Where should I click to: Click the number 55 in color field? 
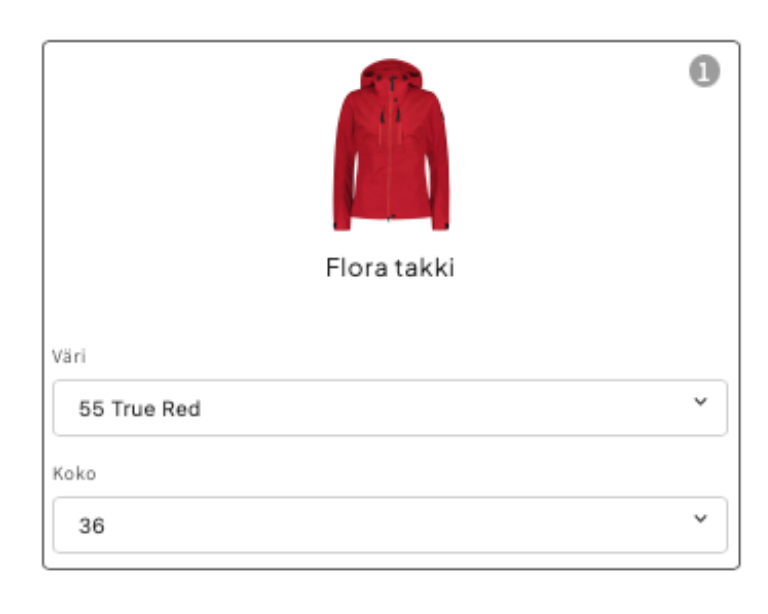point(92,409)
